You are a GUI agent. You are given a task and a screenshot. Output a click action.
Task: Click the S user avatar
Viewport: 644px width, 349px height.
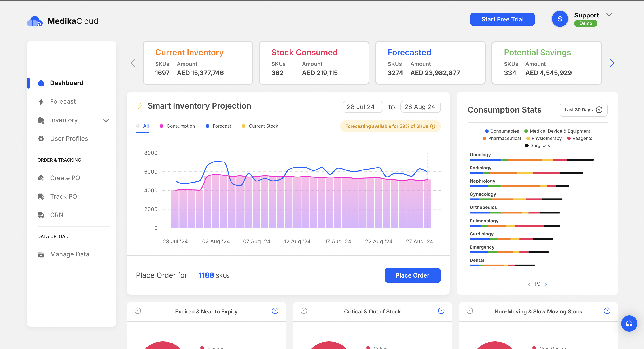(x=559, y=19)
